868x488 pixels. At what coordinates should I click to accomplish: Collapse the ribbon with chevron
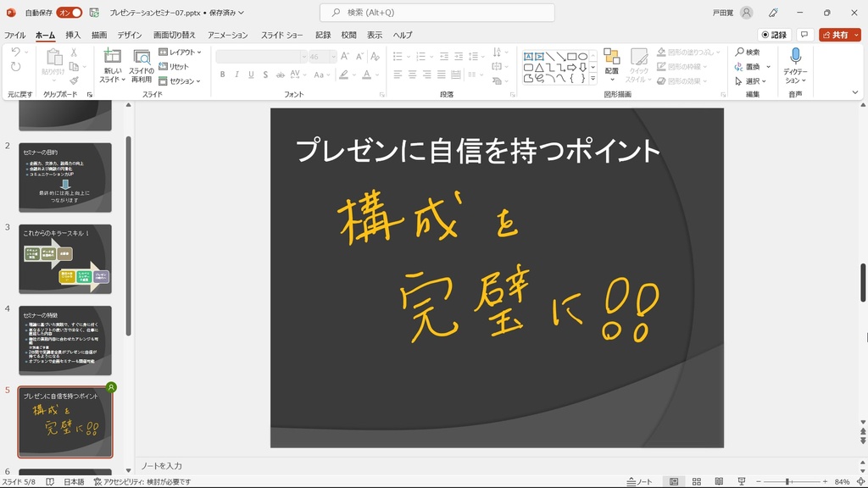[x=855, y=92]
